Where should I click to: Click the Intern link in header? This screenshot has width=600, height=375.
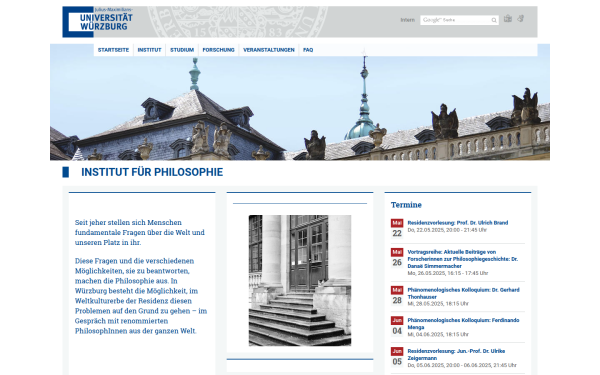click(x=408, y=20)
